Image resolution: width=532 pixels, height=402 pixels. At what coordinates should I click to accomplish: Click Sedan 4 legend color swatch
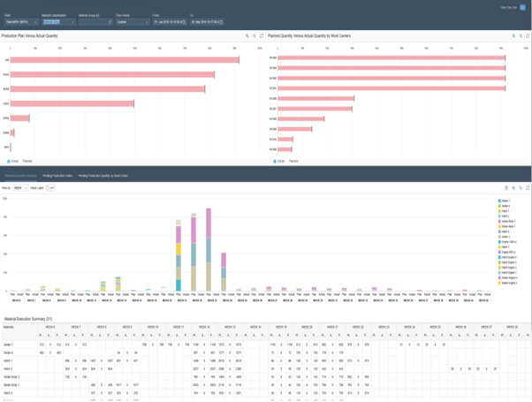point(499,206)
